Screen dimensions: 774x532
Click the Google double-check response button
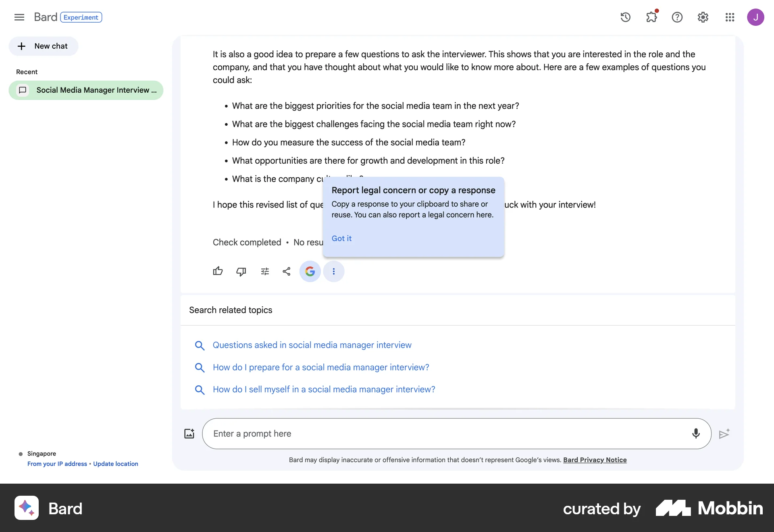pyautogui.click(x=310, y=271)
